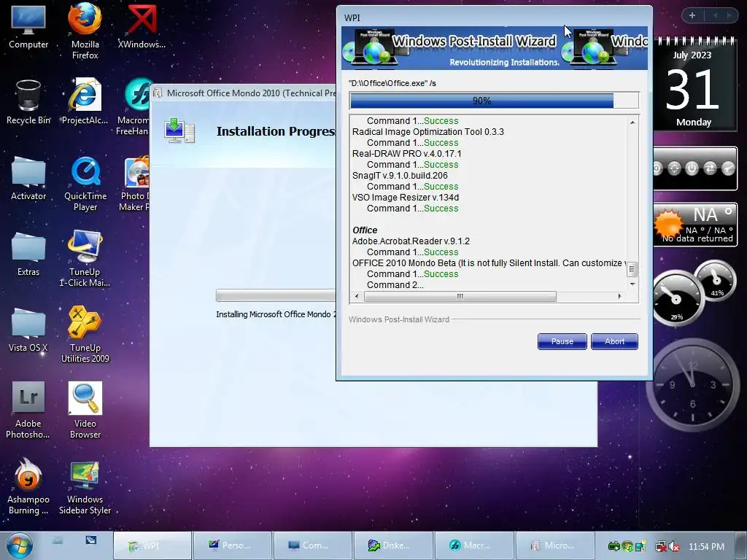Click the power icon in the sidebar gadget
This screenshot has height=560, width=747.
coord(692,168)
